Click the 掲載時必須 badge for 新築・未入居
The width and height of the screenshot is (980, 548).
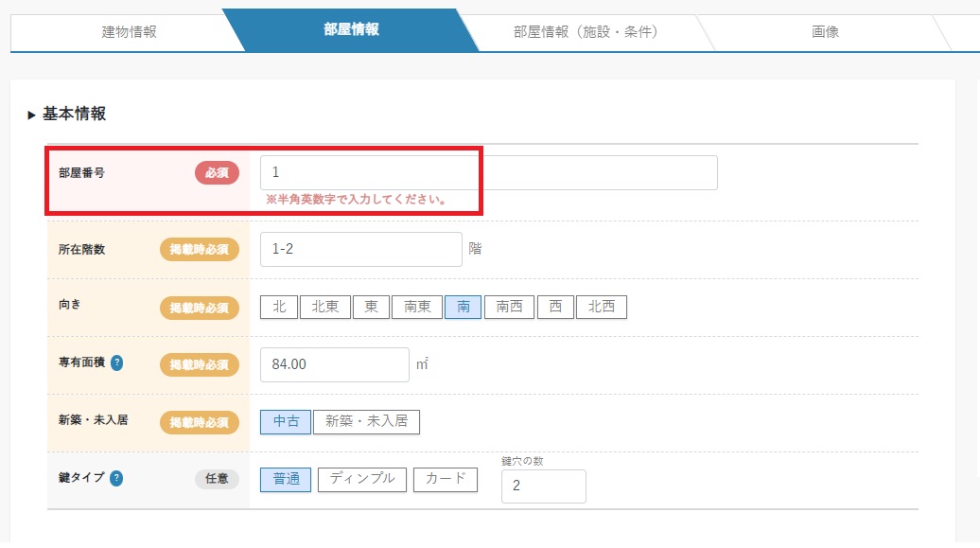pyautogui.click(x=200, y=422)
